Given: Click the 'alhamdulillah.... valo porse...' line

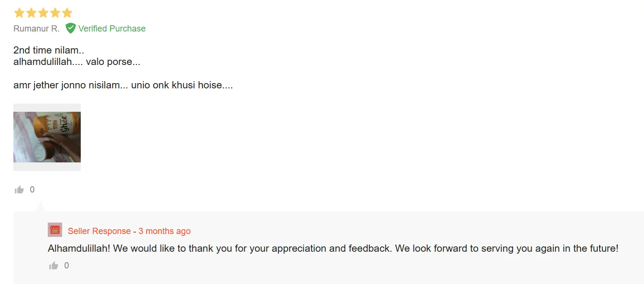Looking at the screenshot, I should [x=77, y=62].
